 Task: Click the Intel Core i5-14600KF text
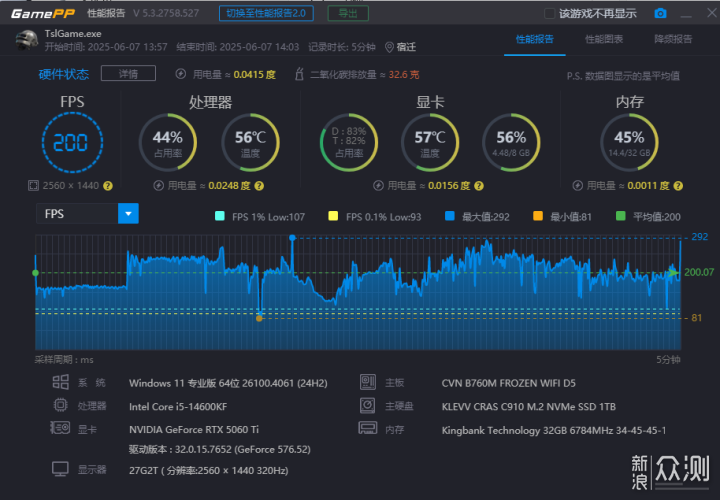click(x=178, y=406)
